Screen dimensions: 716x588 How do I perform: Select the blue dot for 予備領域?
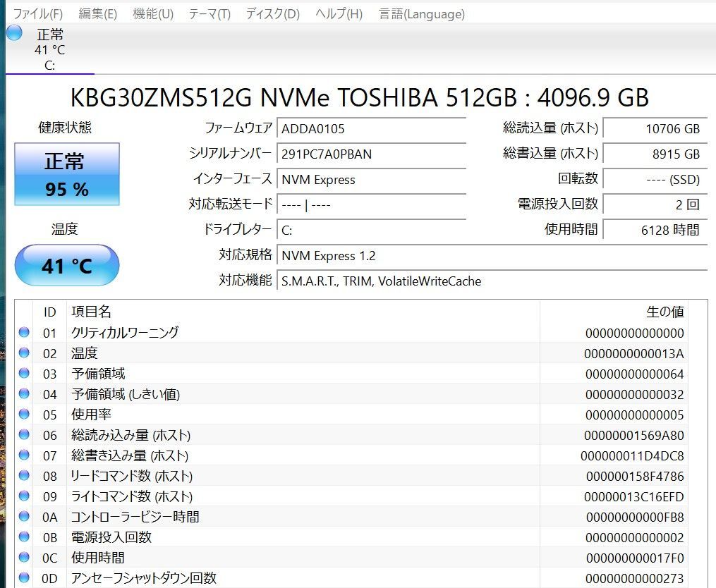pyautogui.click(x=23, y=374)
